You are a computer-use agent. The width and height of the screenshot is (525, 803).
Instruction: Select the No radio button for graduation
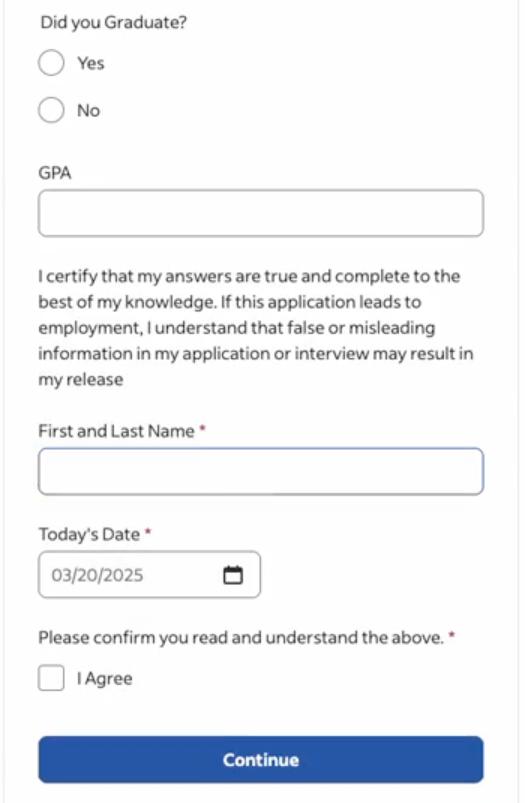coord(51,110)
